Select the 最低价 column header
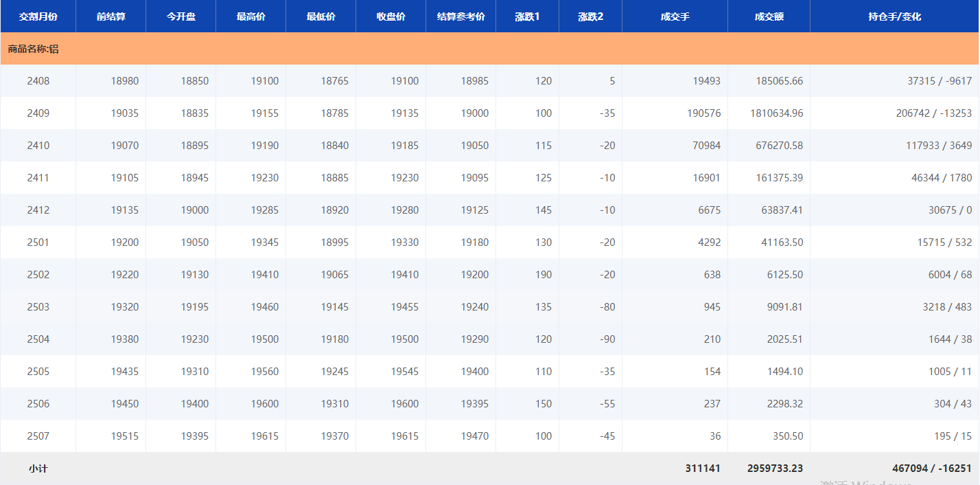The image size is (980, 485). pos(321,16)
